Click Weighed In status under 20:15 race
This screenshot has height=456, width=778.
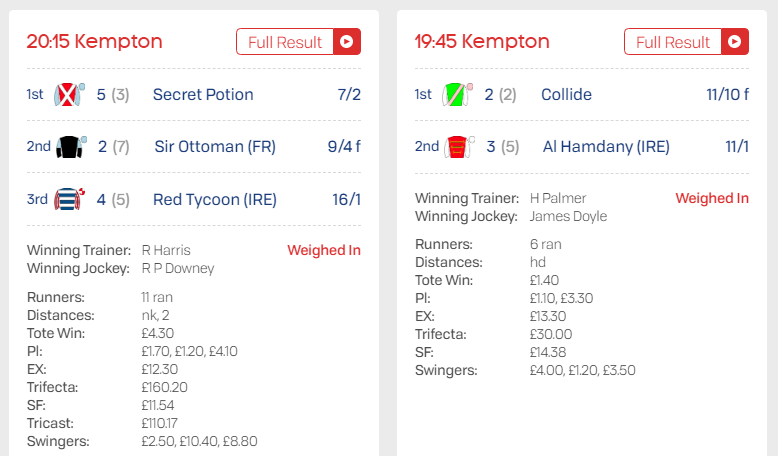pos(324,250)
